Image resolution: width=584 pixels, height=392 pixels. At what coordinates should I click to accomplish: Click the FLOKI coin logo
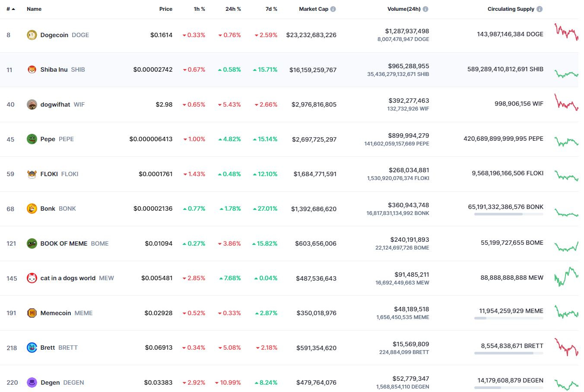[32, 174]
